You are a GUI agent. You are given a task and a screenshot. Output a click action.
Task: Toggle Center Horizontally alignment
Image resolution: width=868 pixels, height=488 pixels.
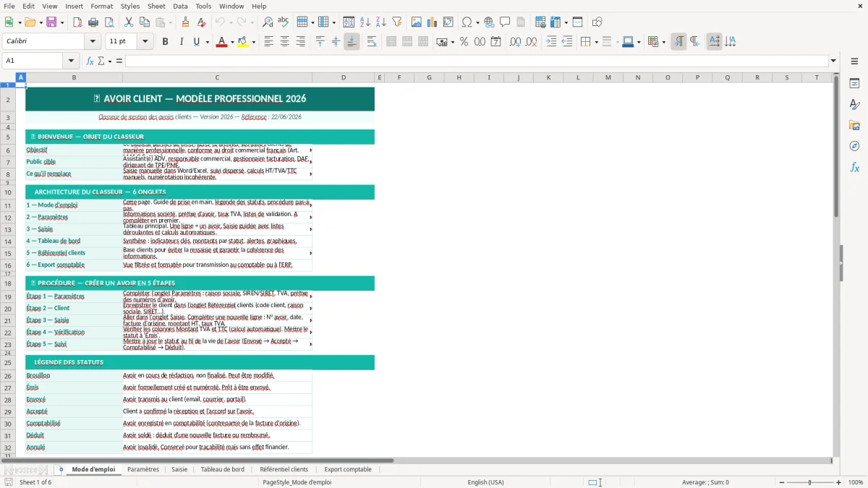point(284,42)
